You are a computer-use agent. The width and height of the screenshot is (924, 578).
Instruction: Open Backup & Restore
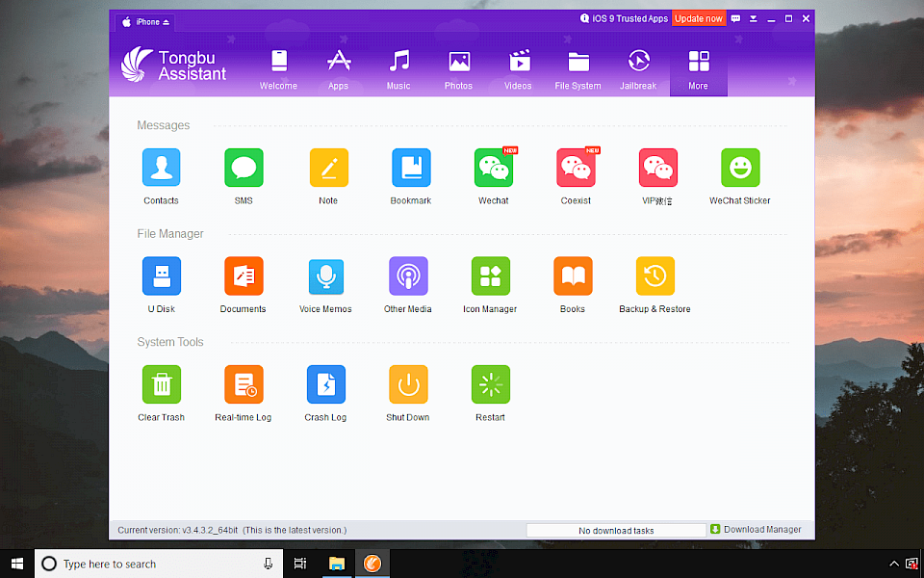coord(654,276)
